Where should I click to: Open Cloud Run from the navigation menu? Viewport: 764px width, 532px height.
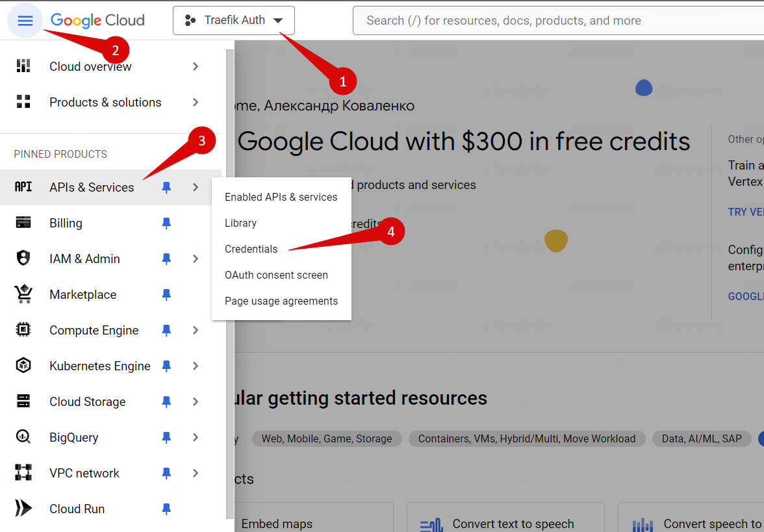(x=110, y=509)
